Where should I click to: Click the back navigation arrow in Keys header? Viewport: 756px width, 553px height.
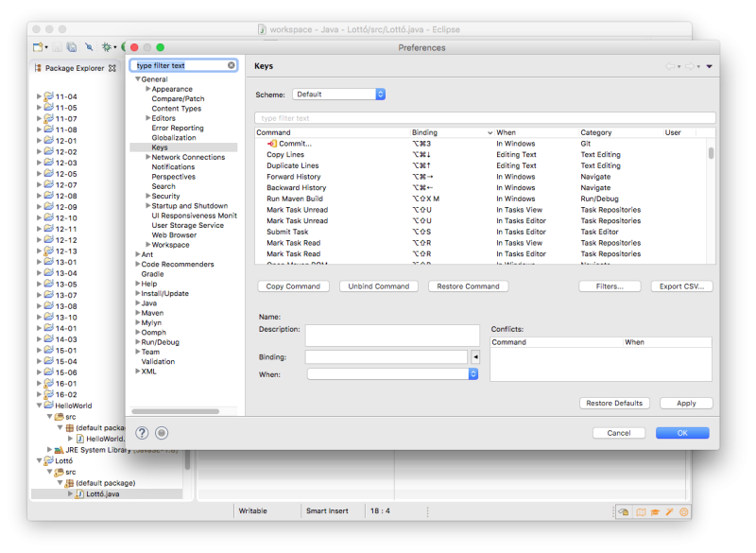point(670,66)
